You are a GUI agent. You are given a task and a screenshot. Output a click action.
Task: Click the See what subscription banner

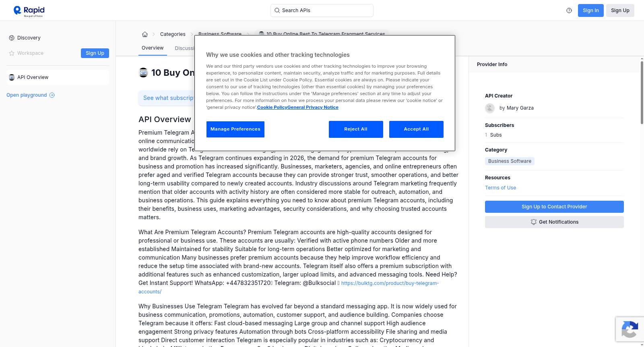tap(167, 98)
